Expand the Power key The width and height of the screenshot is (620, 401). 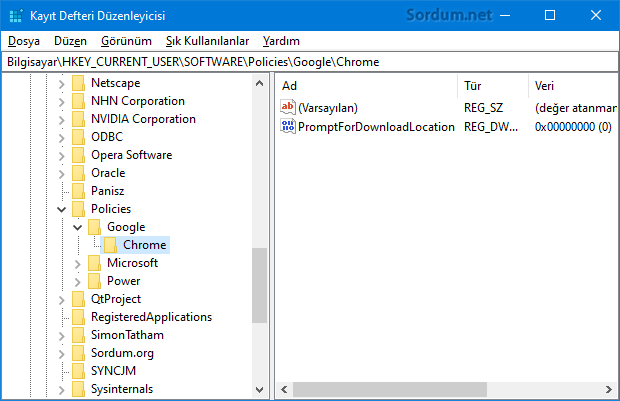point(78,282)
